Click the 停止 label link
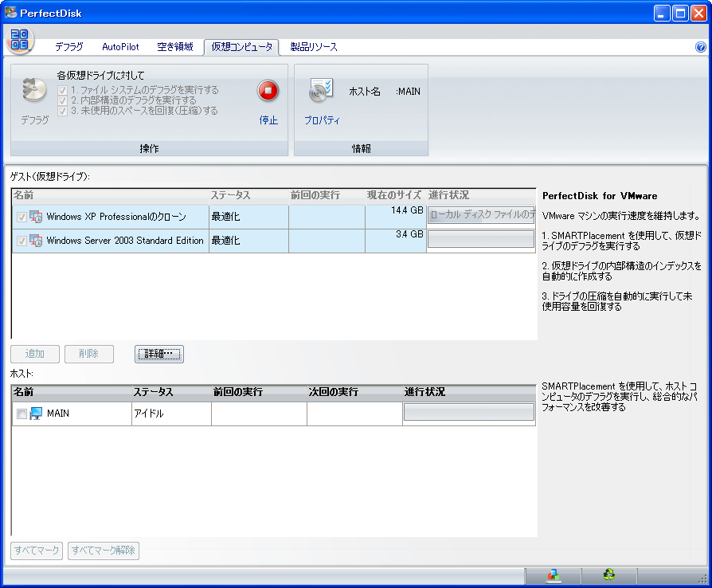 point(268,120)
